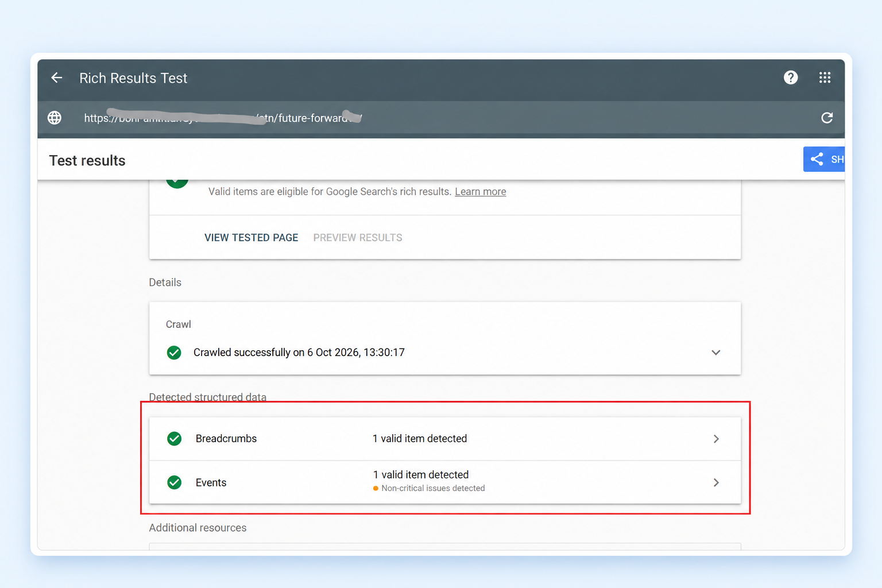Viewport: 882px width, 588px height.
Task: Click the Detected structured data heading
Action: click(208, 397)
